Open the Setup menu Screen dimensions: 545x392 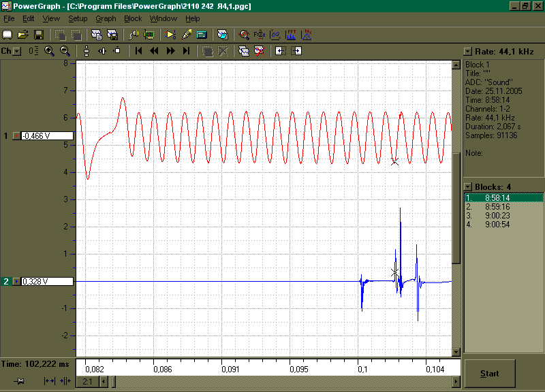78,18
